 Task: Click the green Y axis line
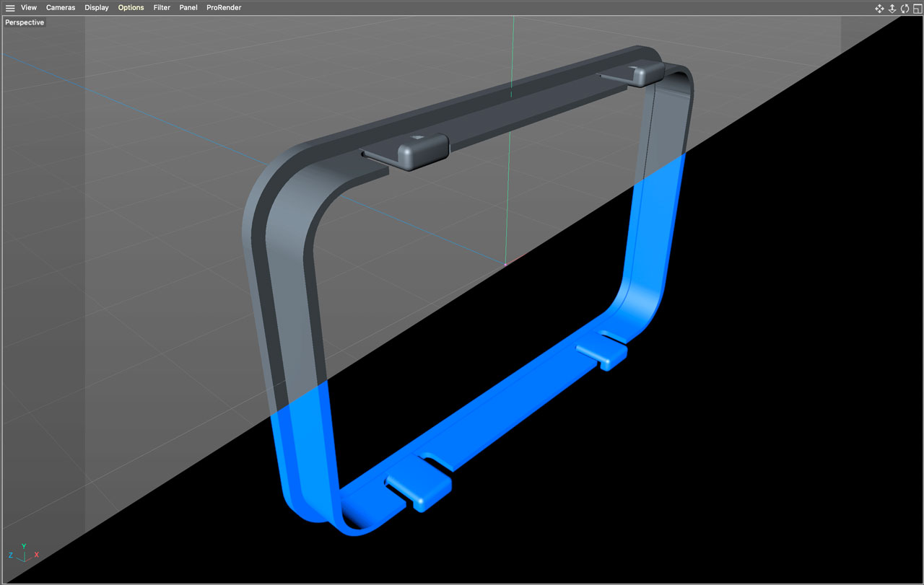510,180
